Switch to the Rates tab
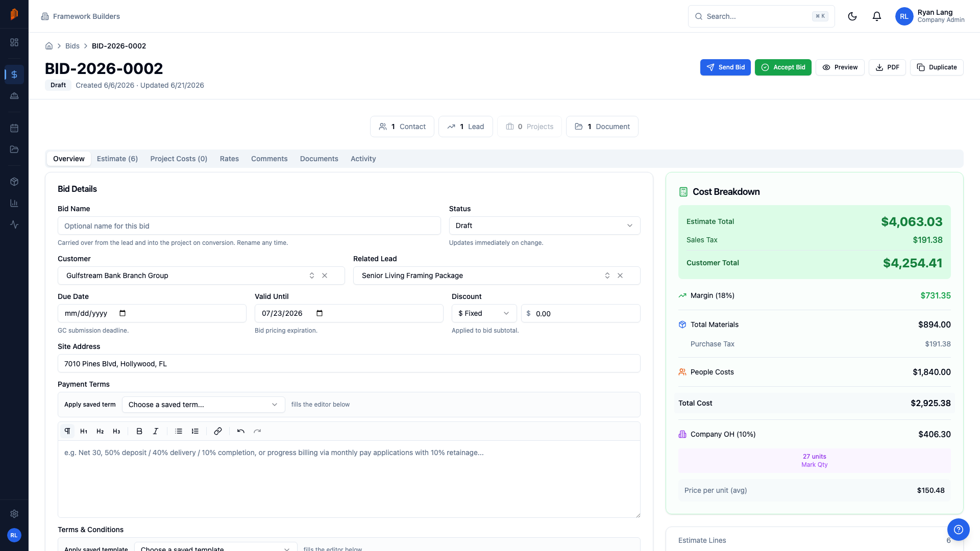This screenshot has height=551, width=980. pos(229,159)
